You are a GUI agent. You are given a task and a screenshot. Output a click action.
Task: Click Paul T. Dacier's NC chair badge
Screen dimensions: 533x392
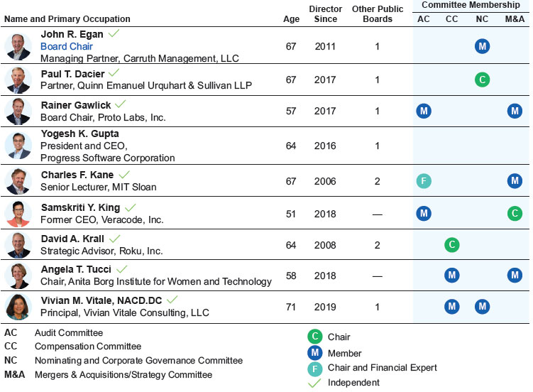point(482,80)
